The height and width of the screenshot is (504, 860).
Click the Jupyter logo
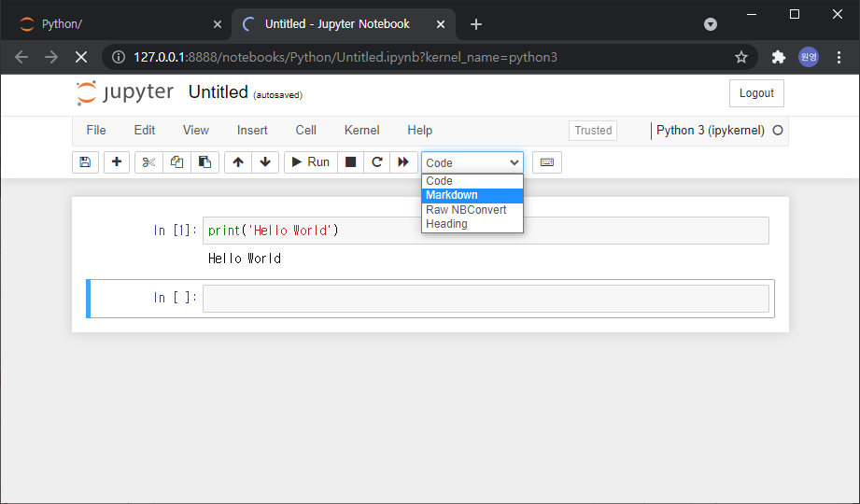pyautogui.click(x=125, y=92)
